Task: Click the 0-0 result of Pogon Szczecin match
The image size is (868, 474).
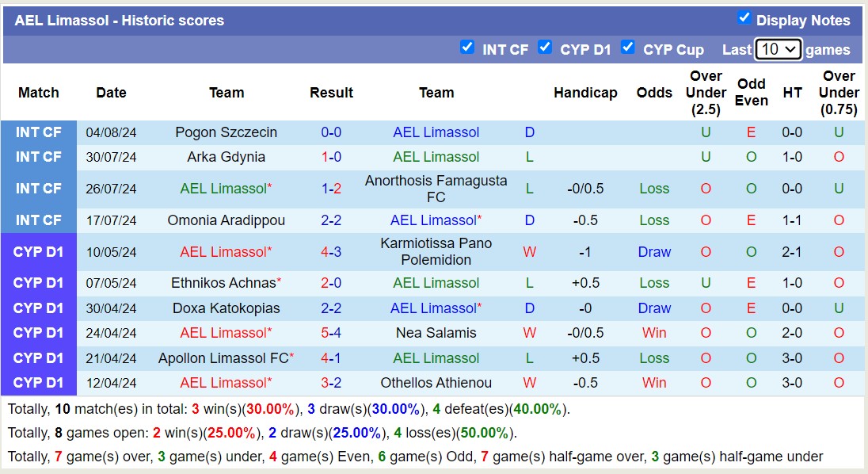Action: pyautogui.click(x=331, y=132)
